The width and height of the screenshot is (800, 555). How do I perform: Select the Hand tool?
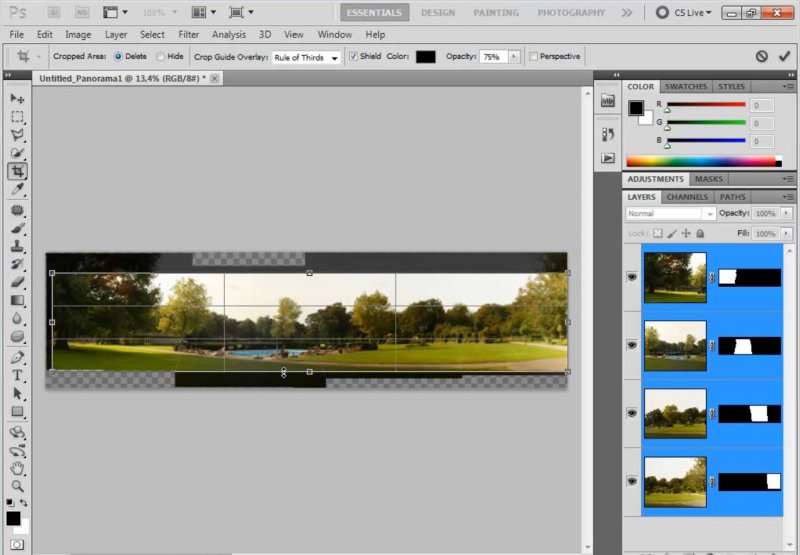[17, 468]
